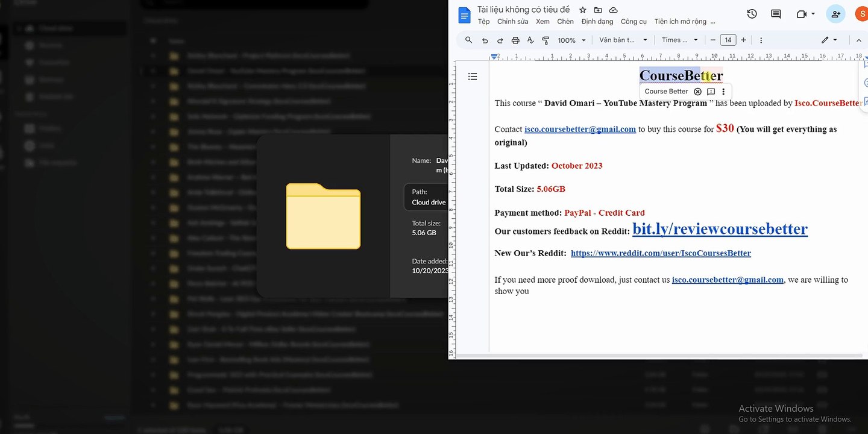This screenshot has width=868, height=434.
Task: Print the document using the printer icon
Action: click(x=515, y=40)
